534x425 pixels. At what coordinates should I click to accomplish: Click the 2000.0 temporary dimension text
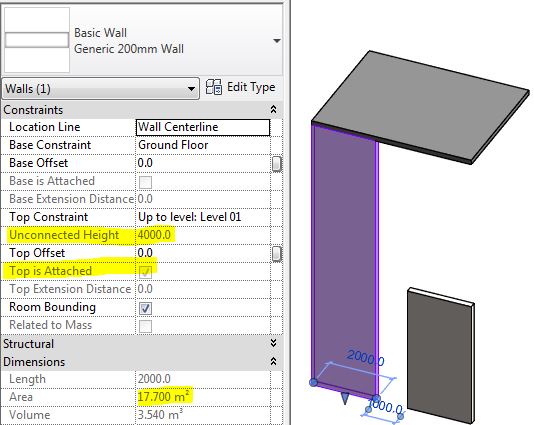365,358
